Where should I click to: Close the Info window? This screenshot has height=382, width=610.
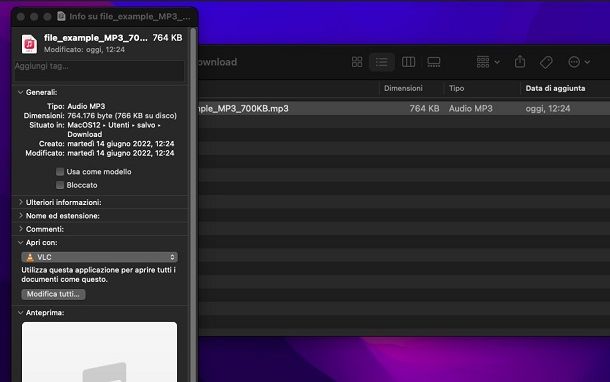point(21,17)
